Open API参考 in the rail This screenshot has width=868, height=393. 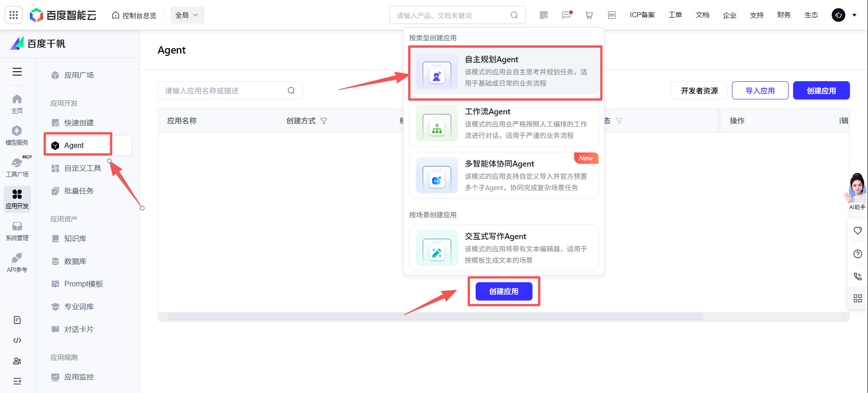17,263
